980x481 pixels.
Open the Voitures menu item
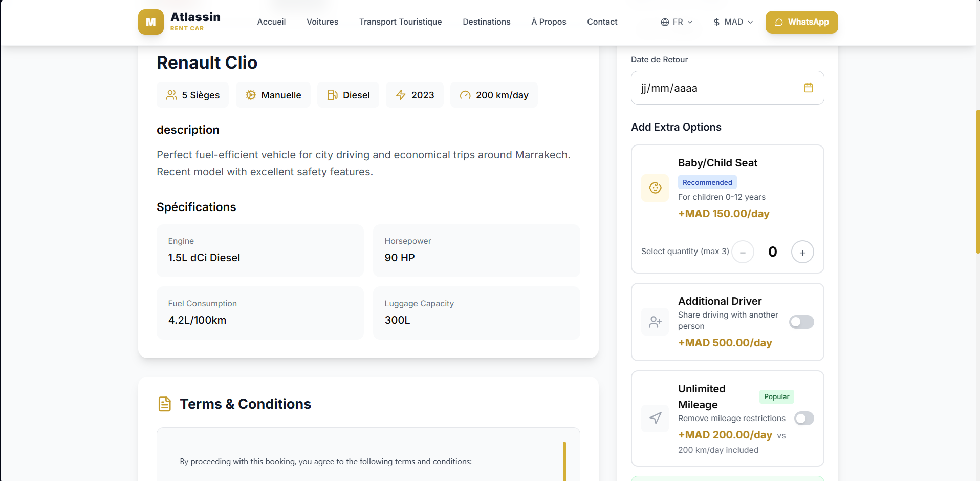[322, 22]
